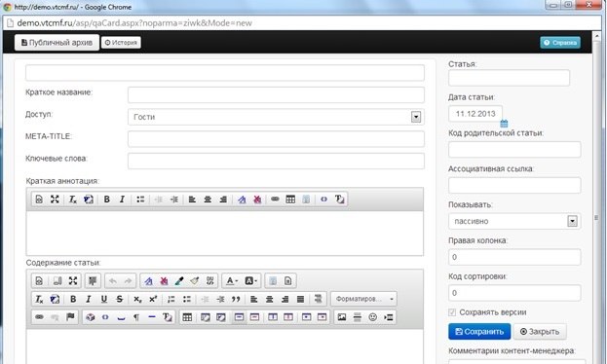
Task: Maximize the Содержание статьи editor
Action: pos(73,281)
